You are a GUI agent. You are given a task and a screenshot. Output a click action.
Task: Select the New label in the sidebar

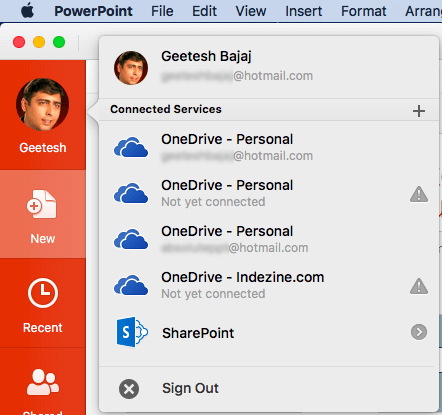[43, 239]
